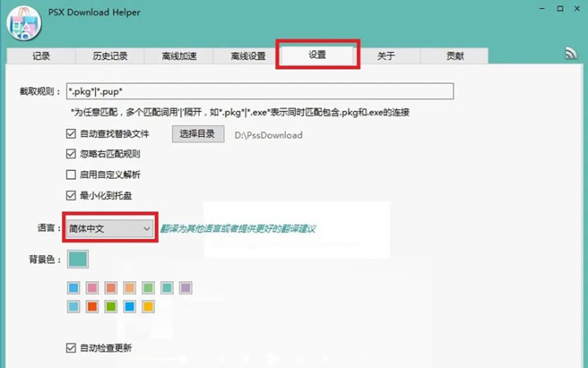This screenshot has height=368, width=588.
Task: Go to the 离线加速 tab
Action: click(x=179, y=56)
